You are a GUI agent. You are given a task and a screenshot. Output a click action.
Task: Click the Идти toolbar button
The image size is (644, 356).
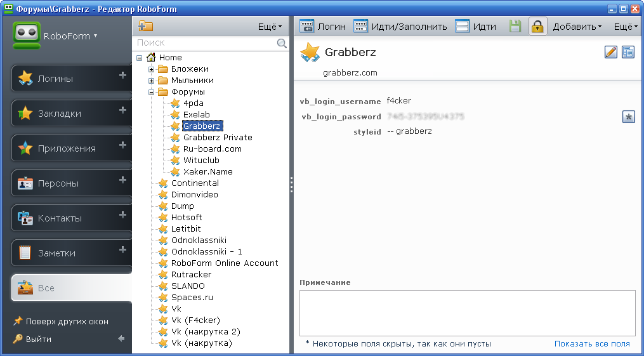coord(476,26)
